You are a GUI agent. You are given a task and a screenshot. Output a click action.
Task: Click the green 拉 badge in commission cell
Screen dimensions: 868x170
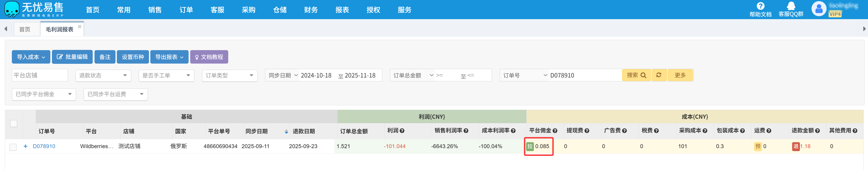530,146
